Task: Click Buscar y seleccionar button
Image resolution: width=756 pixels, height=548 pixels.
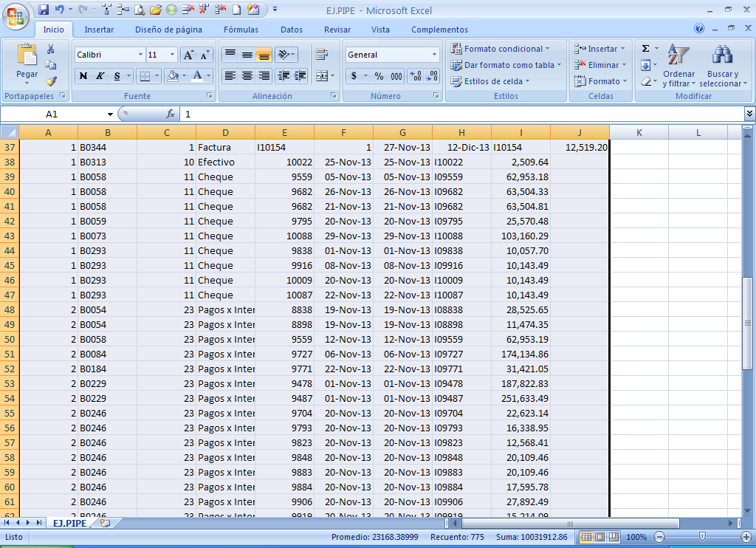Action: (x=723, y=66)
